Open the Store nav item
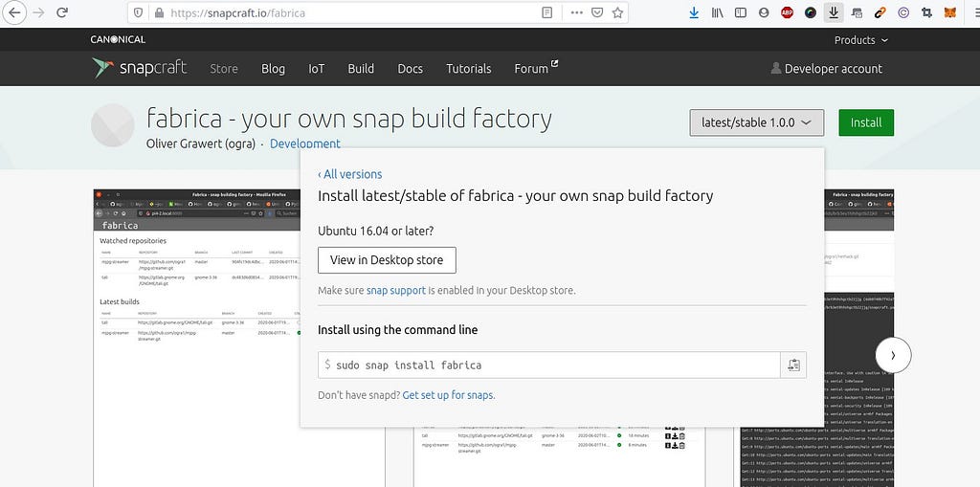This screenshot has width=980, height=487. (224, 69)
